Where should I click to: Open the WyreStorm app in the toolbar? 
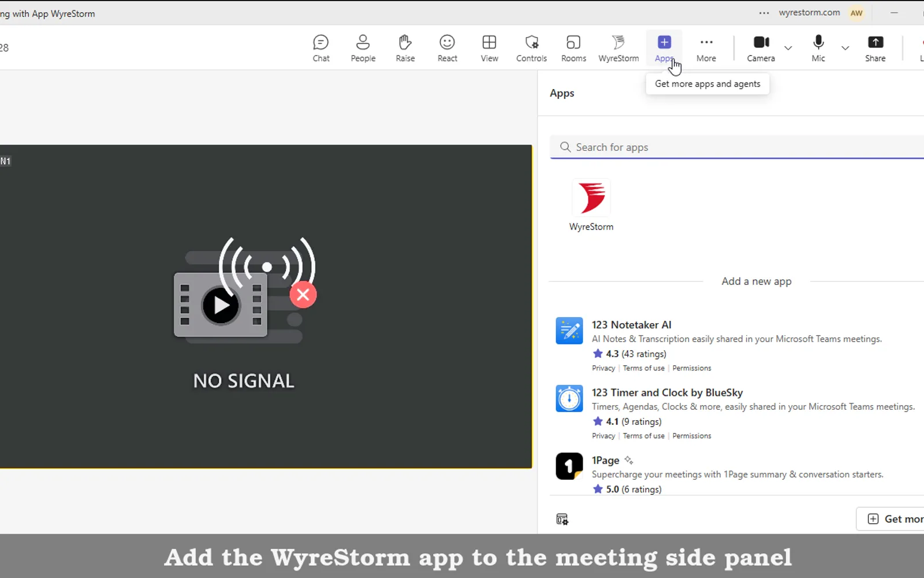(619, 49)
